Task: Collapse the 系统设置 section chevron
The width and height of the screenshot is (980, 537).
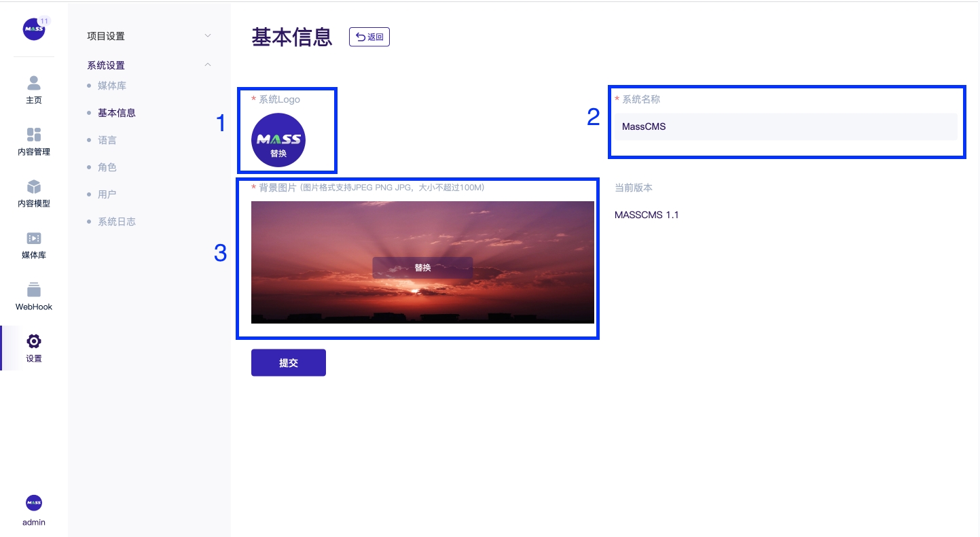Action: 208,65
